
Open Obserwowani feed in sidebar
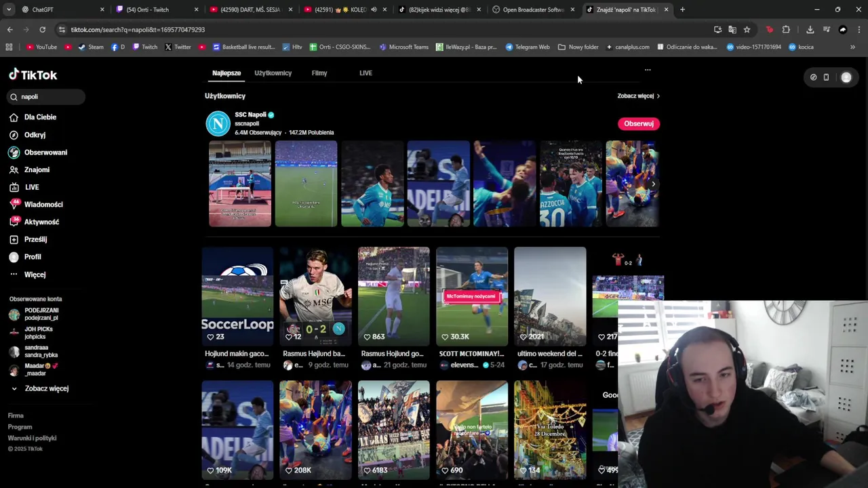click(x=38, y=152)
